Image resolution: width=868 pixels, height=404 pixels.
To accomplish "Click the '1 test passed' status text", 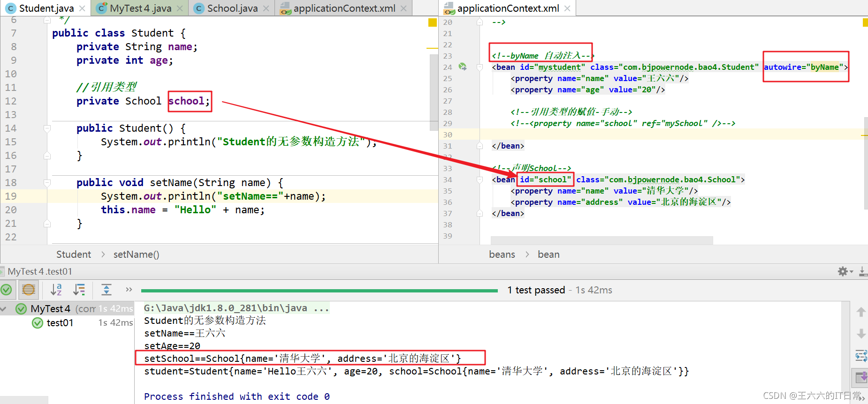I will (x=536, y=290).
